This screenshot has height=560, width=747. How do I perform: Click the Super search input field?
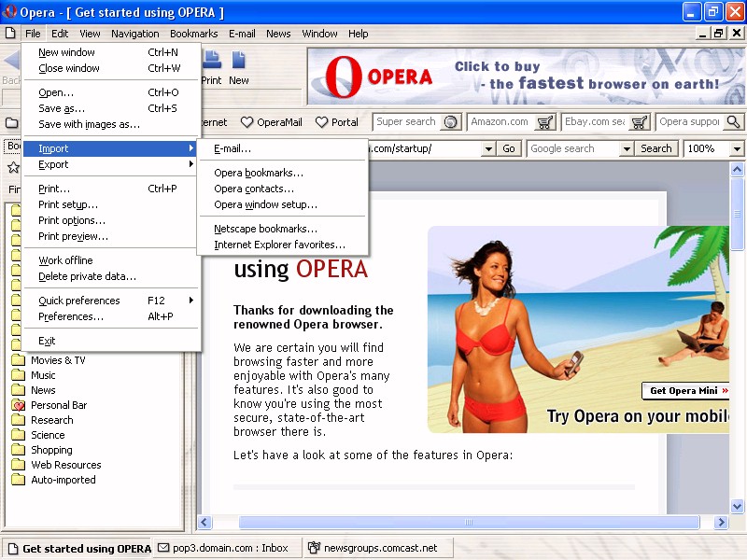point(408,122)
